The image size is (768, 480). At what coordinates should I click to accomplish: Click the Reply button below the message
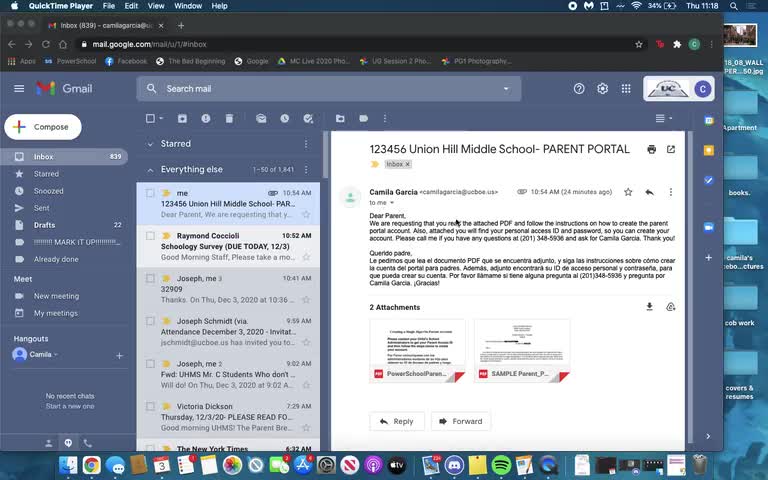(397, 421)
